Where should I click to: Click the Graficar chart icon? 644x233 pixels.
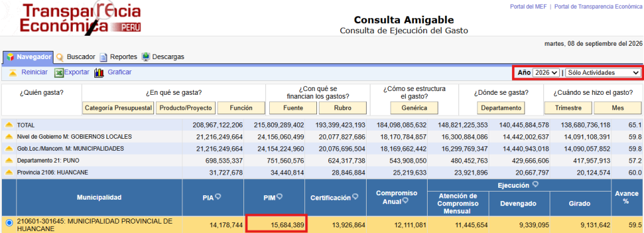click(99, 73)
